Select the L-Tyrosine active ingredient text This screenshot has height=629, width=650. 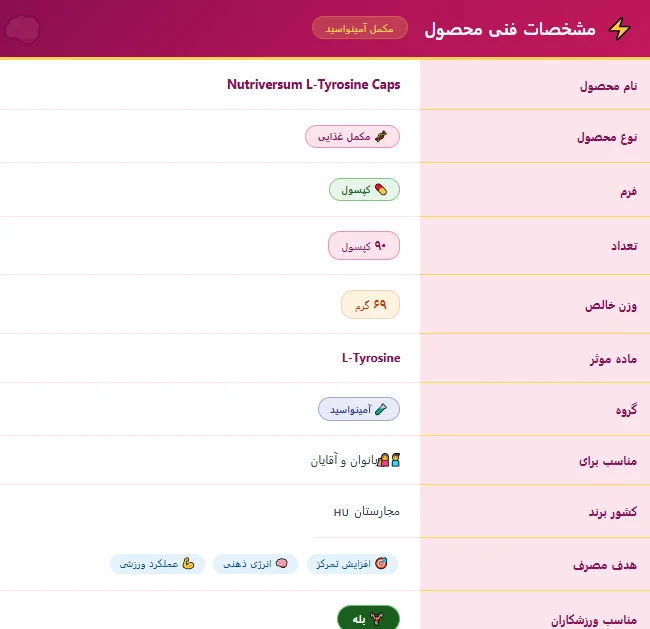point(371,358)
